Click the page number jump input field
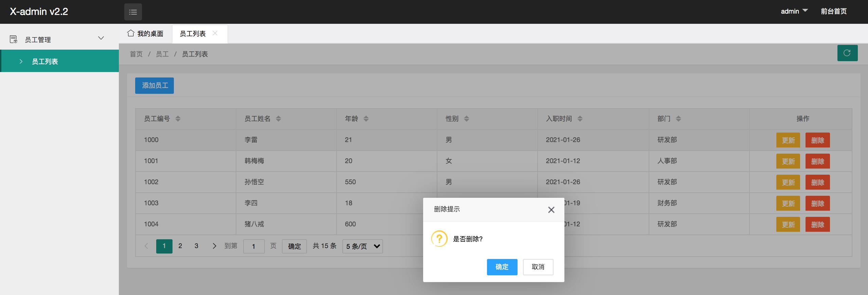Screen dimensions: 868x295 (x=254, y=246)
